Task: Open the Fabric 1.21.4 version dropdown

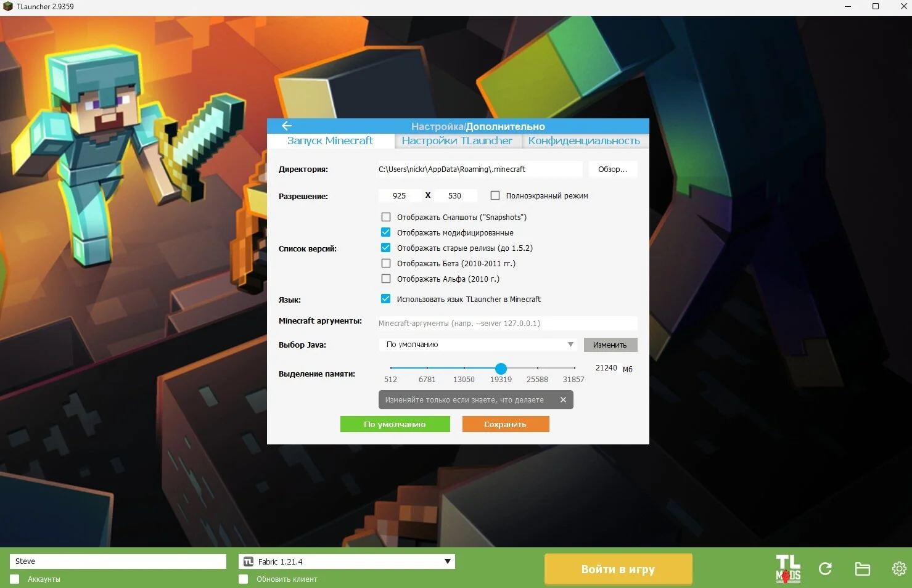Action: click(448, 561)
